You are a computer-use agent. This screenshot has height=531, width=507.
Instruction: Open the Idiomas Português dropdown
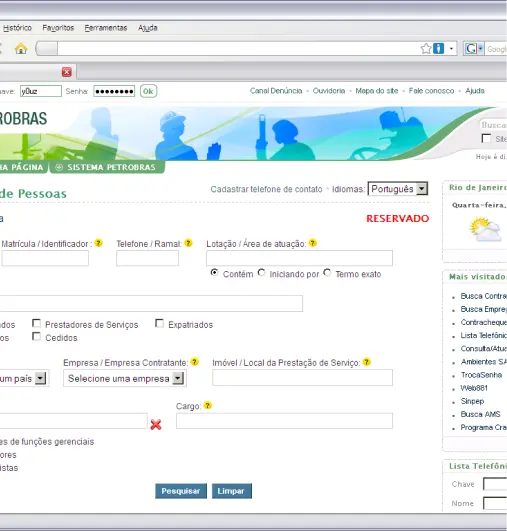click(x=398, y=189)
